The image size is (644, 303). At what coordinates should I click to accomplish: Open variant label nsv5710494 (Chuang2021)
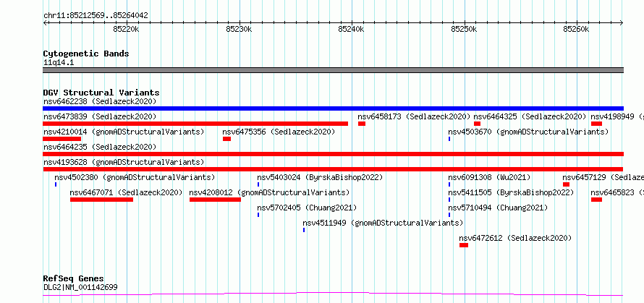tap(499, 208)
